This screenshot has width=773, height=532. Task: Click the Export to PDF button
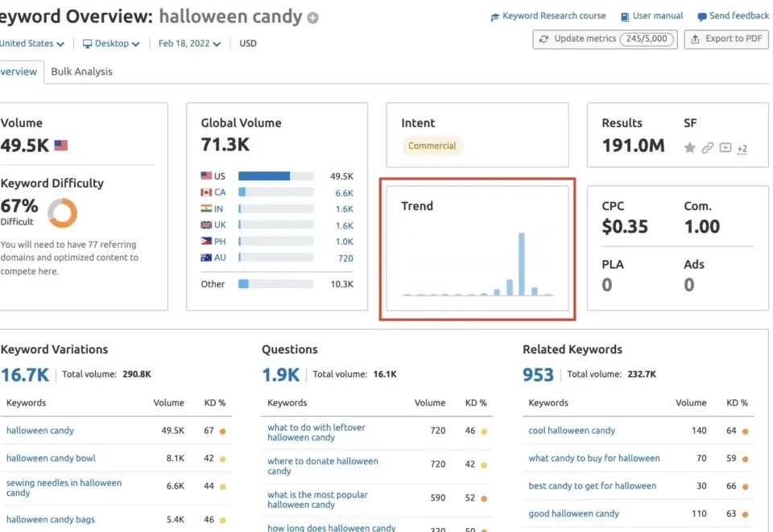coord(726,39)
